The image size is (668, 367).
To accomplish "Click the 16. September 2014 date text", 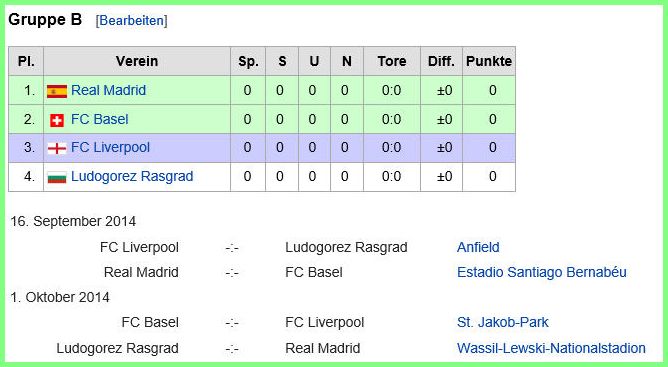I will point(73,221).
